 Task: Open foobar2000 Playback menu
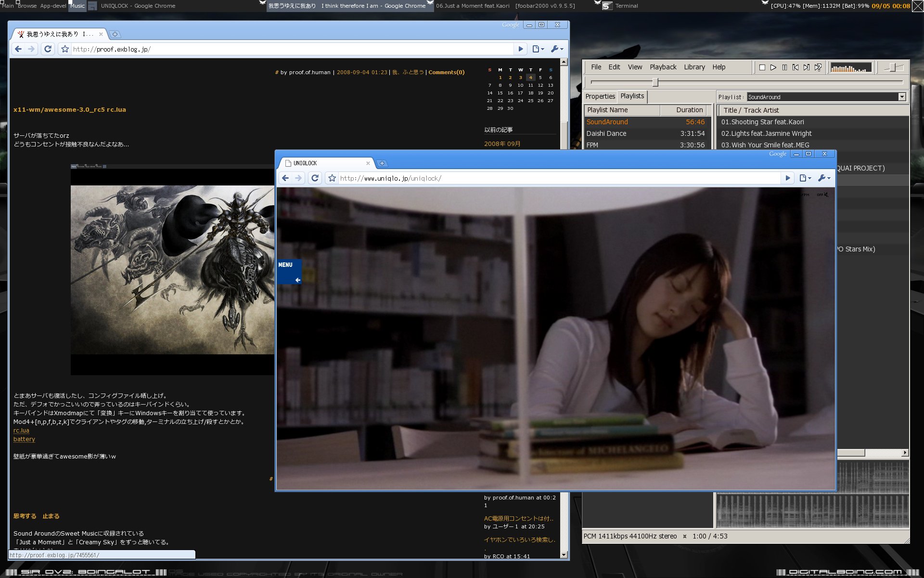coord(663,67)
